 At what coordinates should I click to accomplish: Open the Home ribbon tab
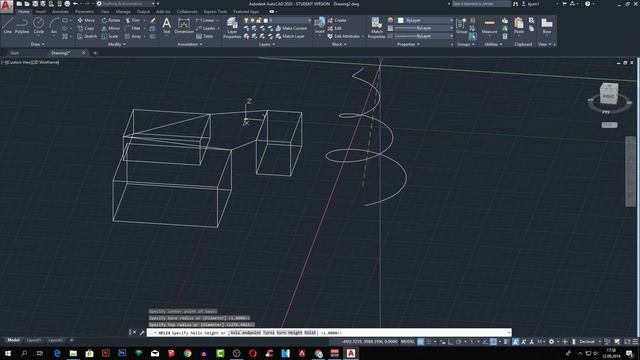tap(23, 12)
